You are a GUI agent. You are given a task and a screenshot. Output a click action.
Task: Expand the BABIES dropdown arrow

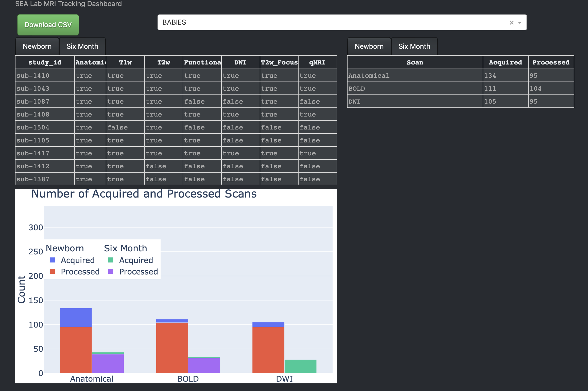pos(520,23)
